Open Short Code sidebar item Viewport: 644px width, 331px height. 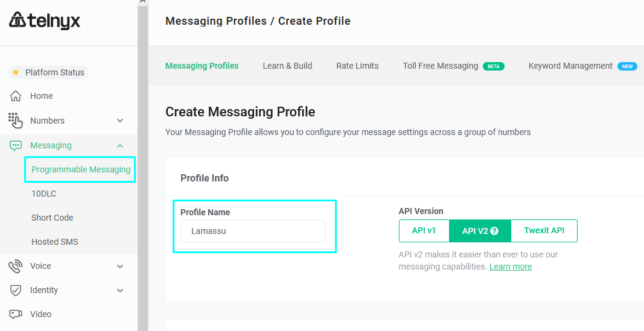[52, 218]
